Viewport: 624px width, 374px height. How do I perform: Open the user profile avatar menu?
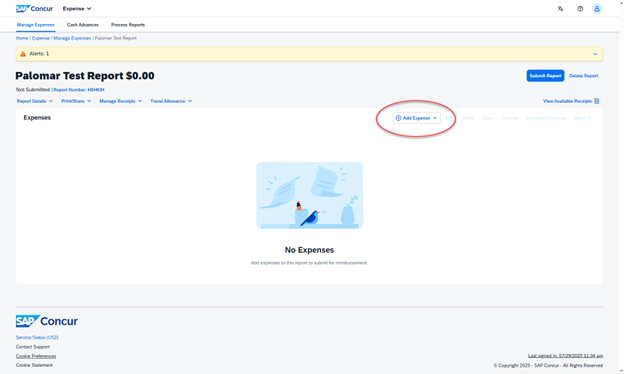pyautogui.click(x=597, y=8)
